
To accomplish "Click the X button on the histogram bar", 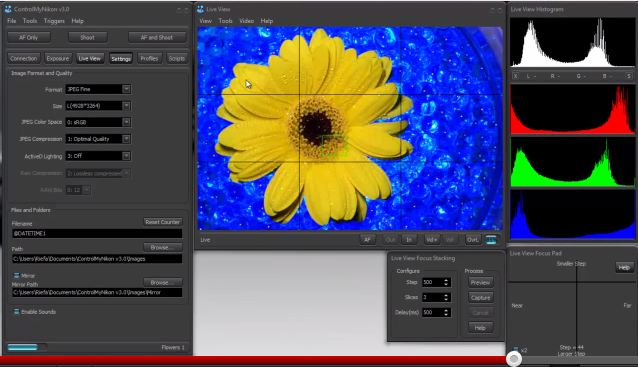I will point(516,76).
